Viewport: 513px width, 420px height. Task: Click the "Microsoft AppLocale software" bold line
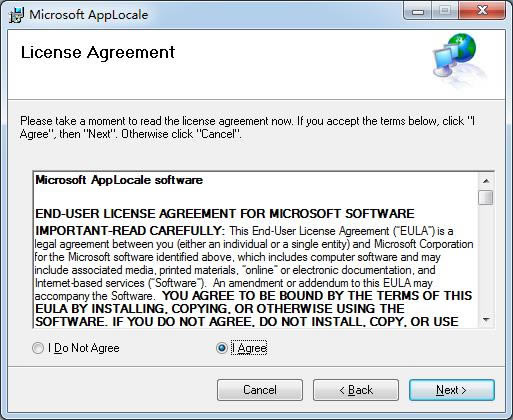click(119, 180)
